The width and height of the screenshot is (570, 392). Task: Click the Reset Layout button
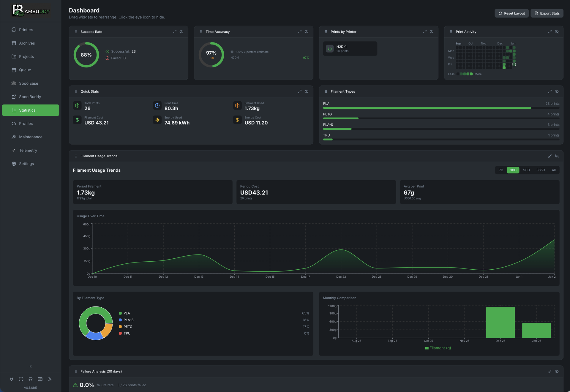[511, 13]
